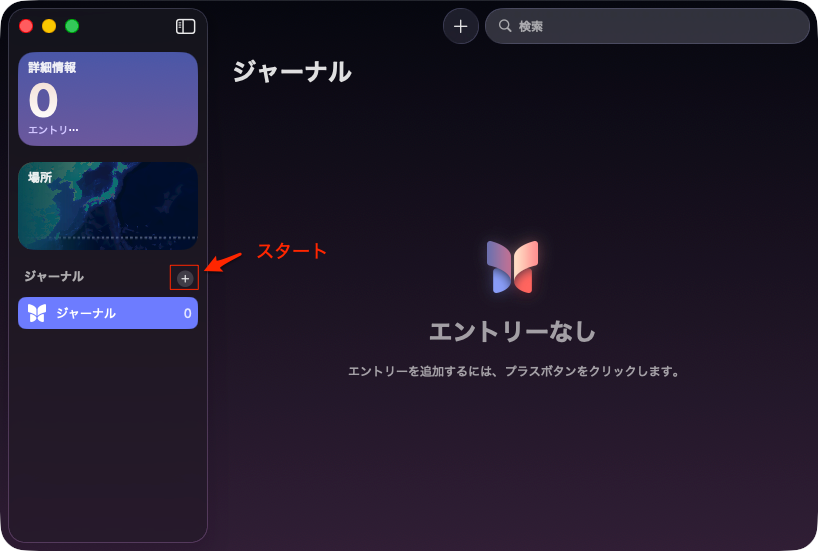Select the ジャーナル item in sidebar list
Image resolution: width=818 pixels, height=551 pixels.
click(x=108, y=313)
